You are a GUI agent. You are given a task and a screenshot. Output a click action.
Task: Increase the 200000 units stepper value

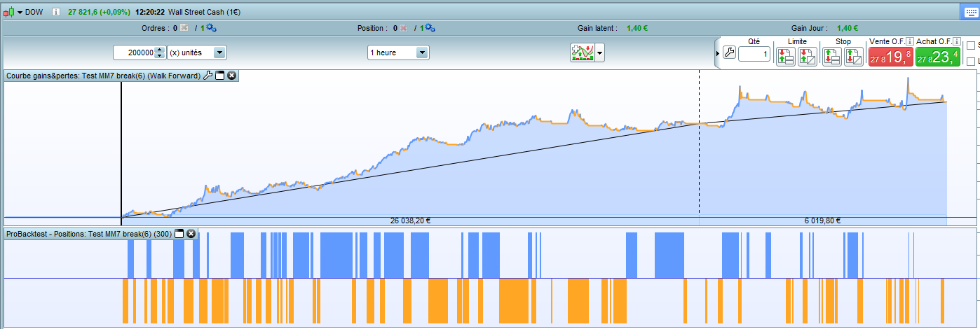159,50
